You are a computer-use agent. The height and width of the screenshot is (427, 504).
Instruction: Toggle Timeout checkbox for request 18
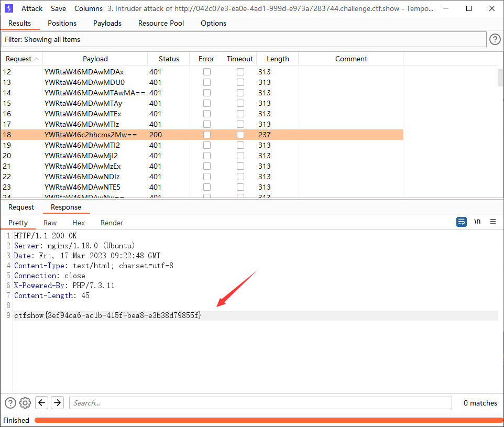point(240,135)
